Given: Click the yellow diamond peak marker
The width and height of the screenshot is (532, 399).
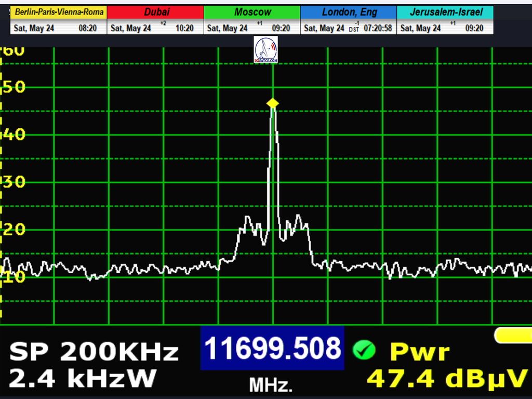Looking at the screenshot, I should point(273,103).
